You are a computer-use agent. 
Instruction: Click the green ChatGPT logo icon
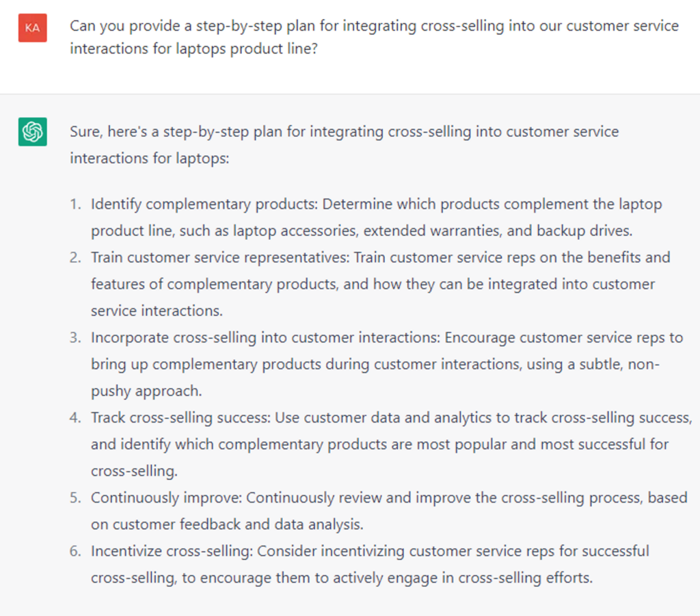coord(32,131)
